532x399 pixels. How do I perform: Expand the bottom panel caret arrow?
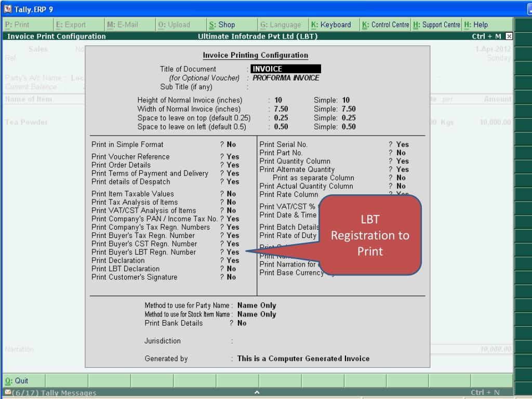257,392
